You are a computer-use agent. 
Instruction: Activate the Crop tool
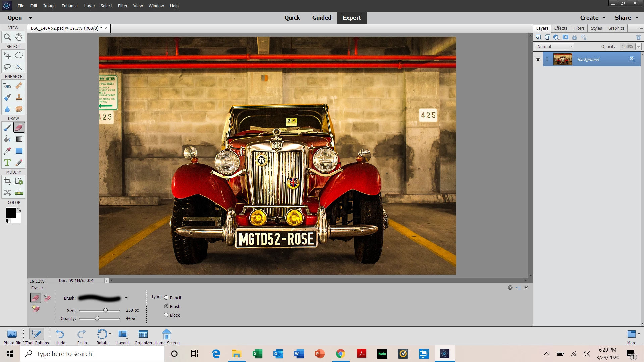tap(7, 181)
